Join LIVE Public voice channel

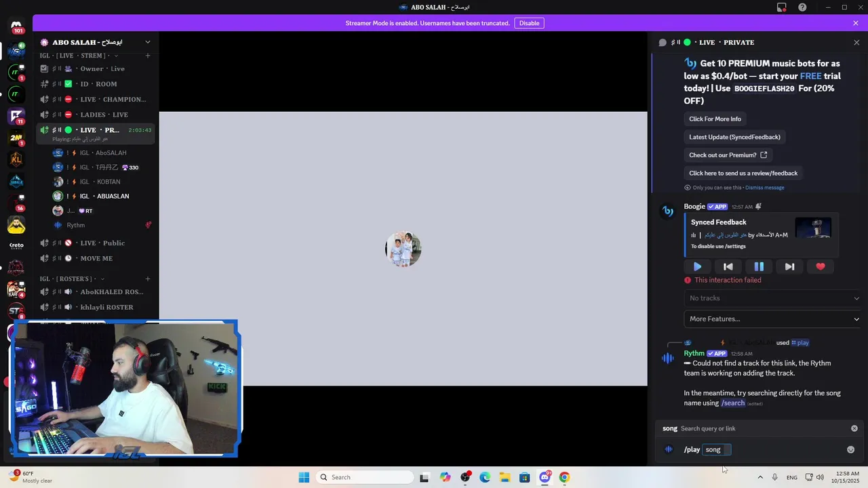(x=96, y=243)
